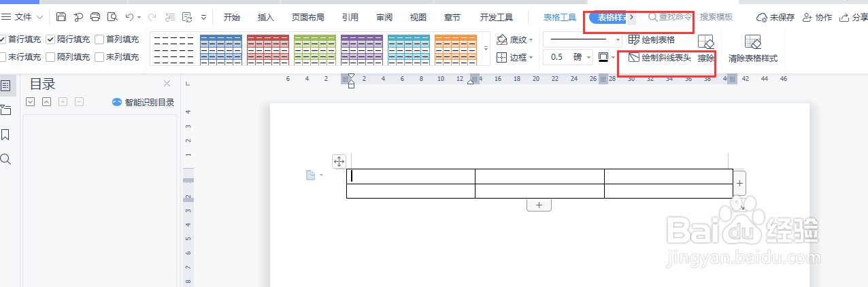The height and width of the screenshot is (287, 868).
Task: Open the customize quick access toolbar dropdown
Action: click(204, 17)
